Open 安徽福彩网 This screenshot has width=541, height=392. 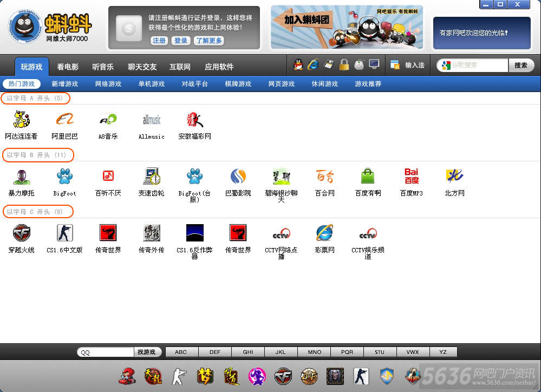coord(194,125)
